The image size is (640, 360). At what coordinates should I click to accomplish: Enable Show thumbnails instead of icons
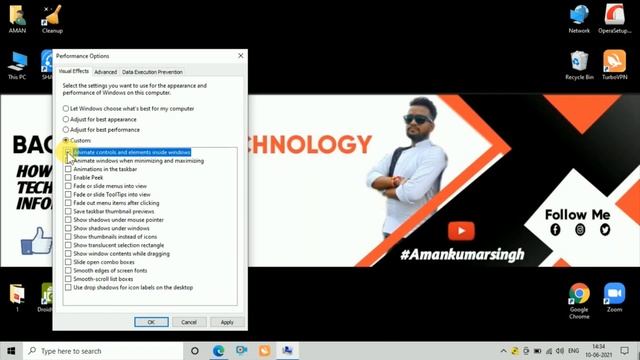[68, 237]
